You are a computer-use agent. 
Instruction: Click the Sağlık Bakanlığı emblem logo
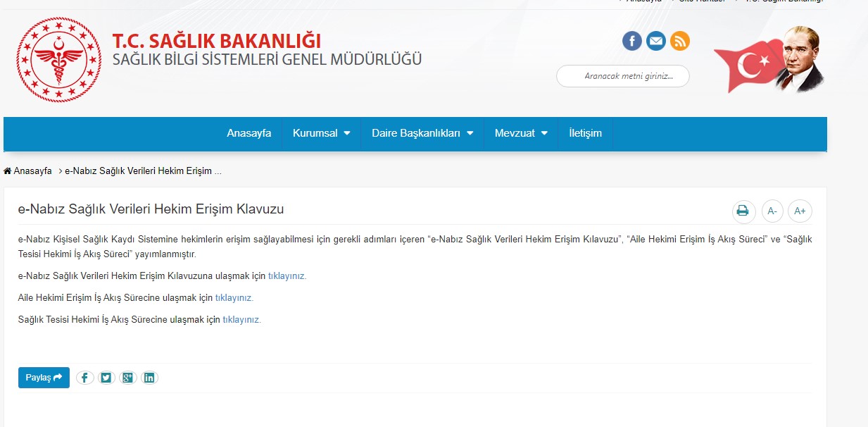point(59,60)
